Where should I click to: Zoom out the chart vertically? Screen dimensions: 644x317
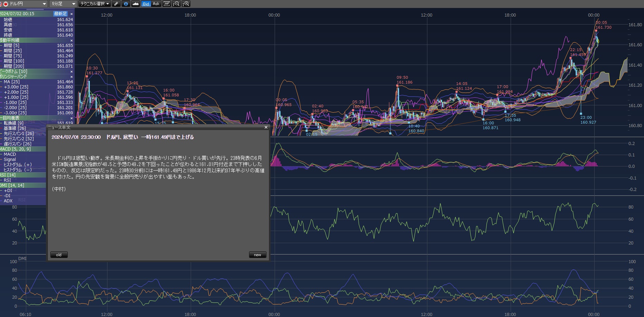pos(176,4)
